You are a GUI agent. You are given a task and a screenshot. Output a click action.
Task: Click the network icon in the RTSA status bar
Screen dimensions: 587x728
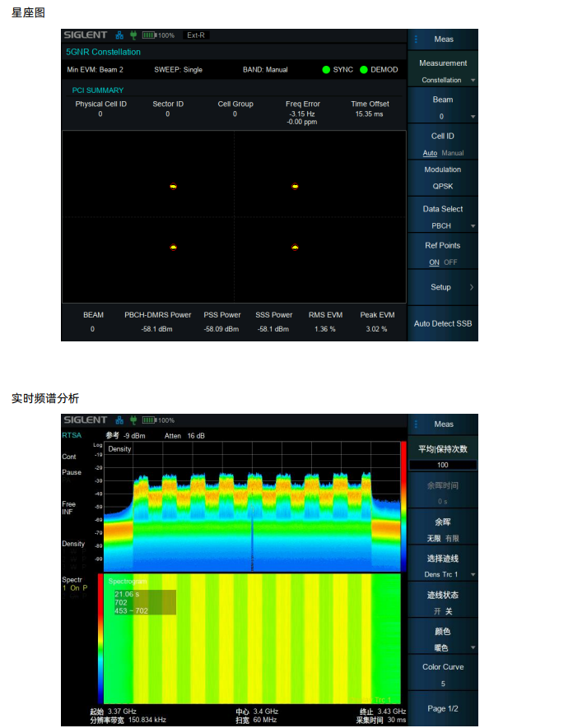(119, 420)
